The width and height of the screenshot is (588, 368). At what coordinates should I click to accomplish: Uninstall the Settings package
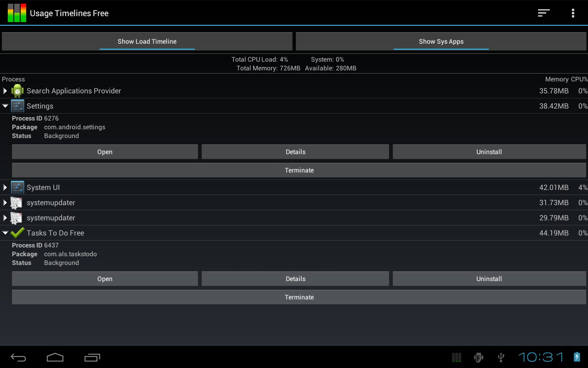[489, 152]
